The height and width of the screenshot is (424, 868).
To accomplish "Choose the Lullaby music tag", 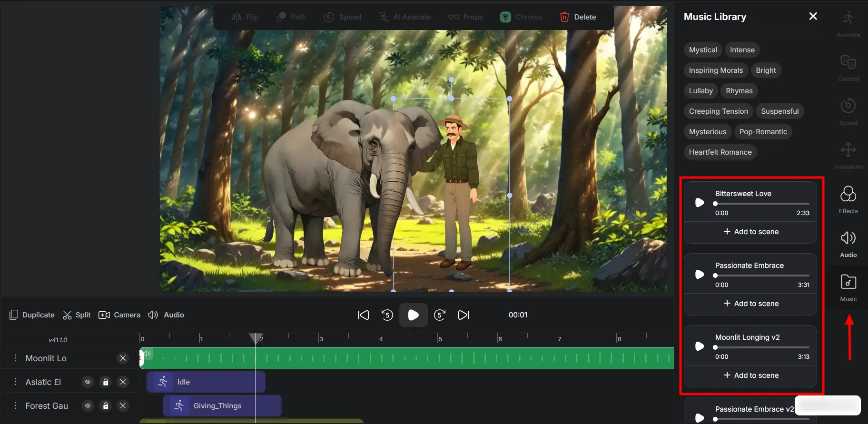I will point(700,91).
